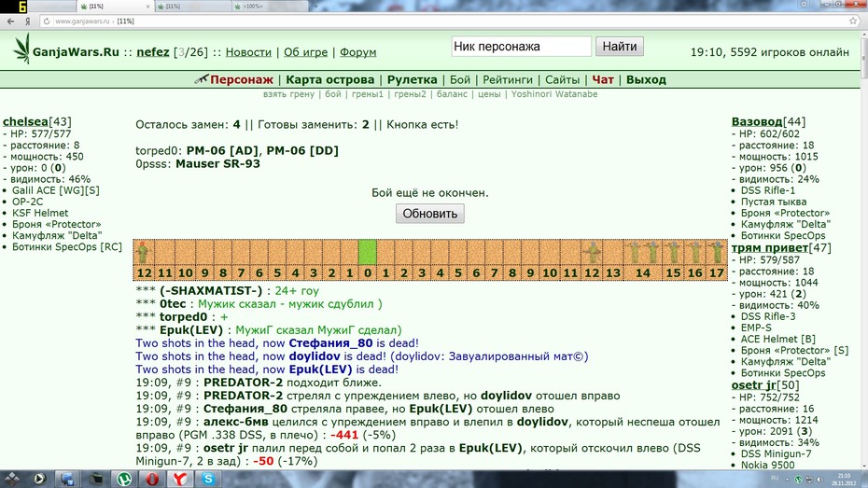Switch to the '>100%<' browser tab

click(x=270, y=7)
